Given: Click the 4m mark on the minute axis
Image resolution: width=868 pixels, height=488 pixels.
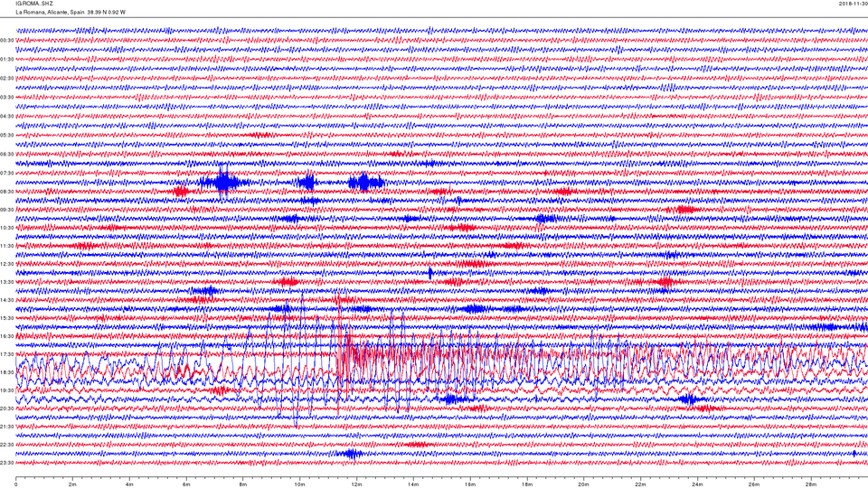Looking at the screenshot, I should 129,484.
